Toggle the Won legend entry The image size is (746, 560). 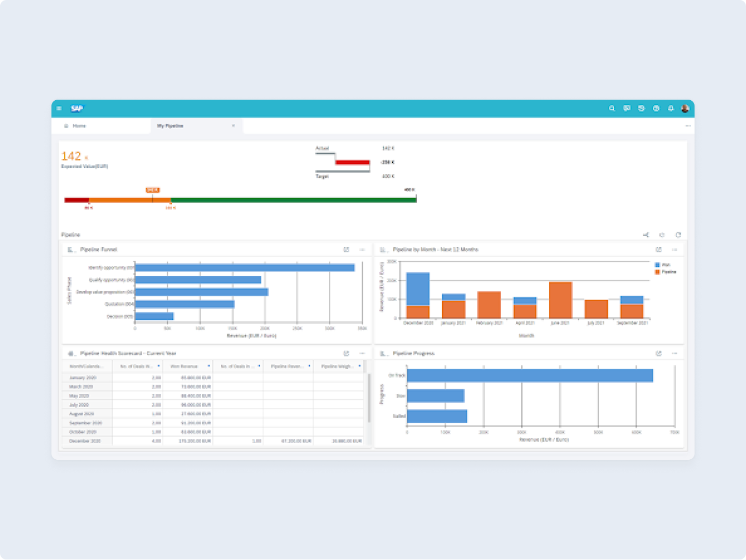point(662,265)
